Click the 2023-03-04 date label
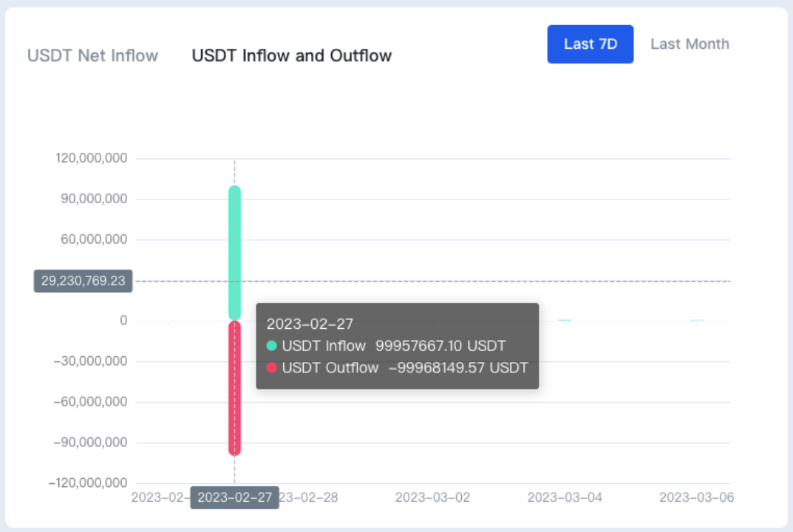The image size is (793, 532). [565, 497]
